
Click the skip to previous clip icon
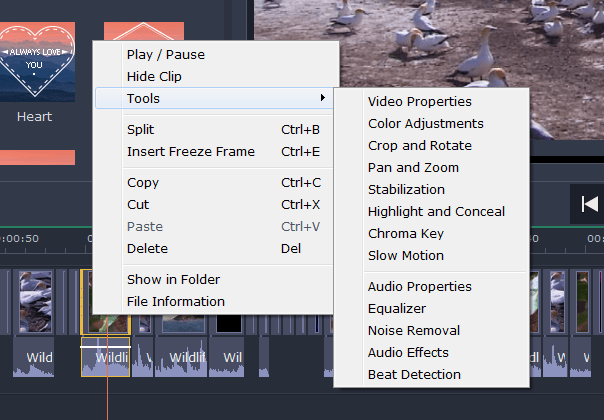[589, 204]
